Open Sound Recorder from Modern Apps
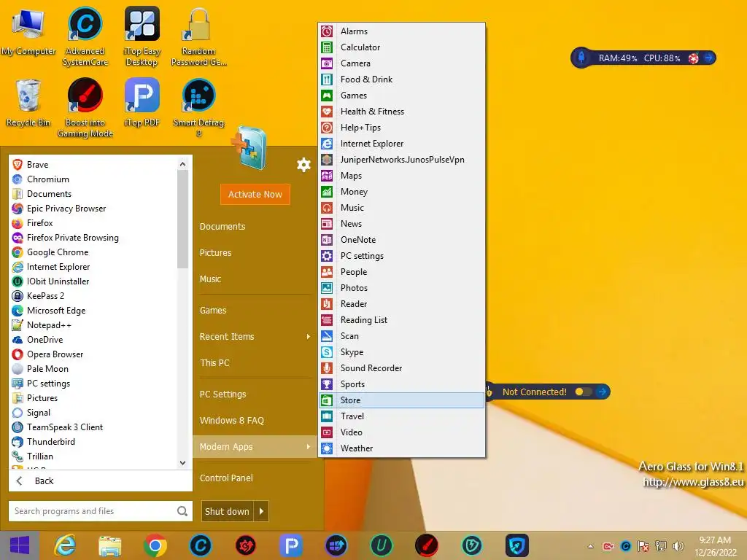This screenshot has width=747, height=560. click(x=403, y=368)
